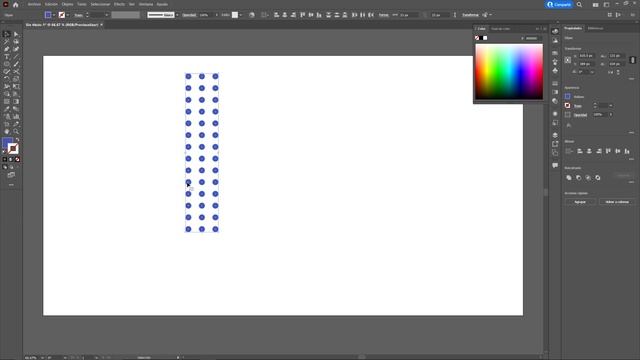The height and width of the screenshot is (360, 640).
Task: Select the Rotate tool
Action: click(7, 79)
